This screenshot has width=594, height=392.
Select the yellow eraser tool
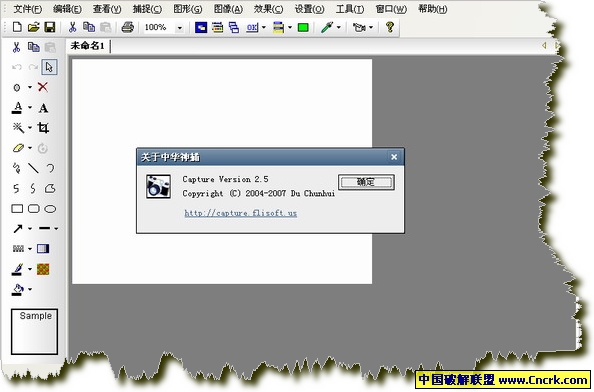tap(18, 148)
